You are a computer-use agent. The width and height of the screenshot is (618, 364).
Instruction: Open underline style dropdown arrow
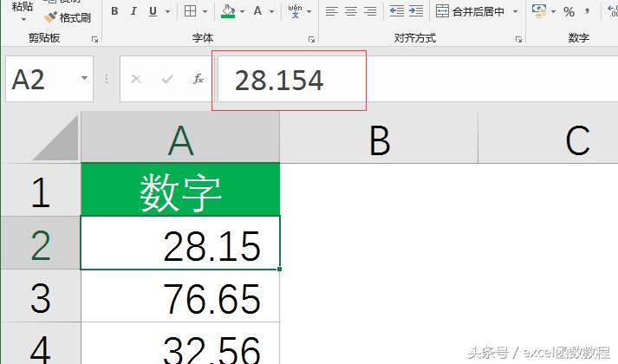click(x=167, y=11)
